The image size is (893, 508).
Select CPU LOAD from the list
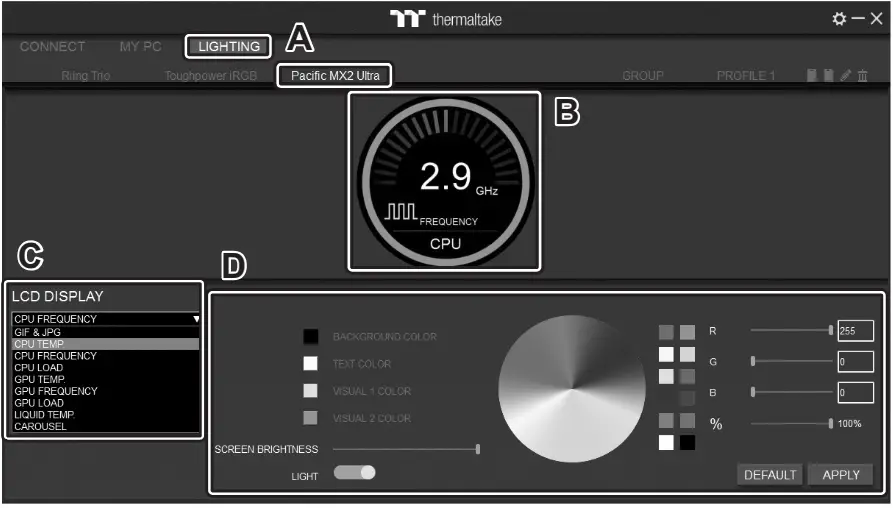click(106, 367)
